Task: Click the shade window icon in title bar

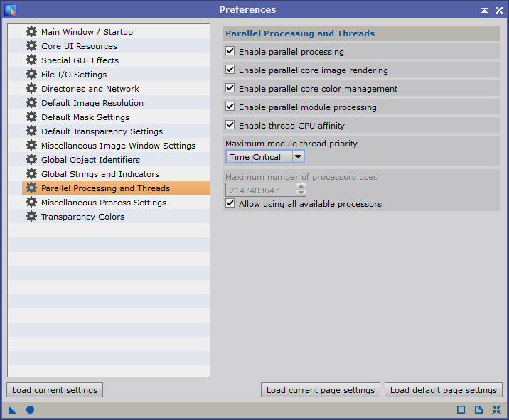Action: pos(484,10)
